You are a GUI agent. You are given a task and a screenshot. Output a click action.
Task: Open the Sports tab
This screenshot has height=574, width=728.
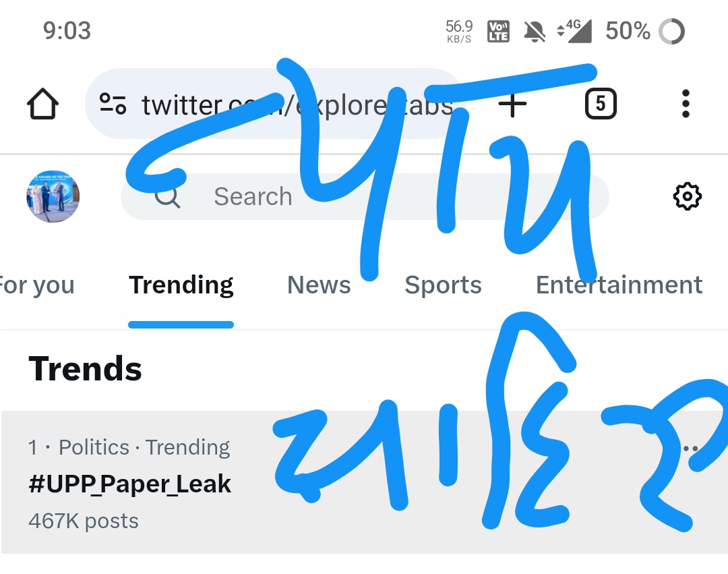pos(443,285)
